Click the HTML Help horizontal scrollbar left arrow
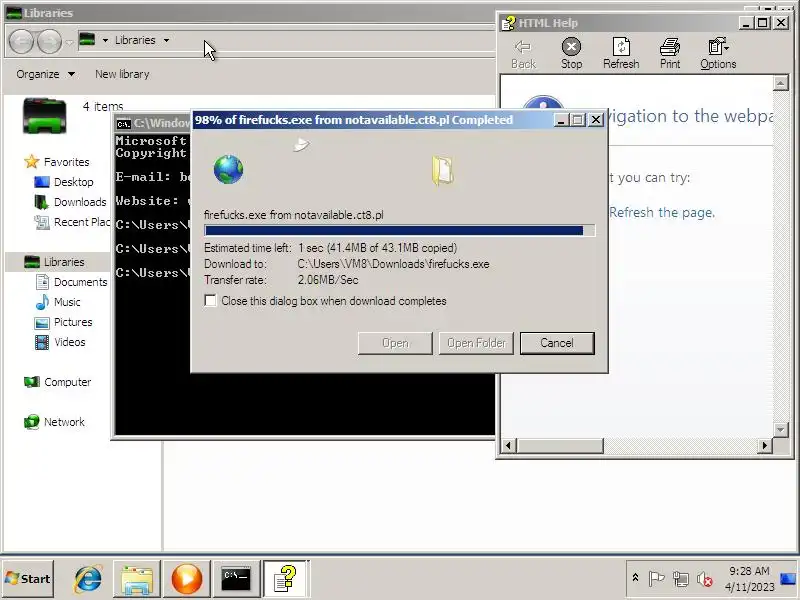This screenshot has width=800, height=600. point(508,445)
